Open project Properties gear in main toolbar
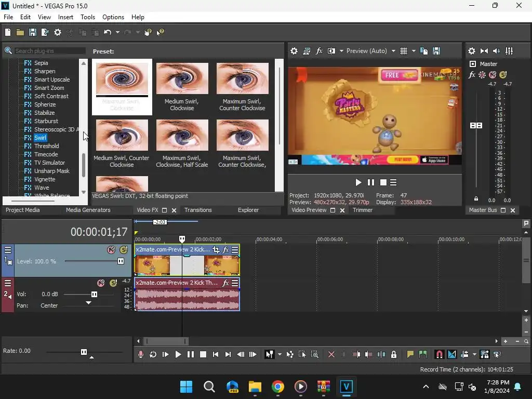 click(x=58, y=32)
